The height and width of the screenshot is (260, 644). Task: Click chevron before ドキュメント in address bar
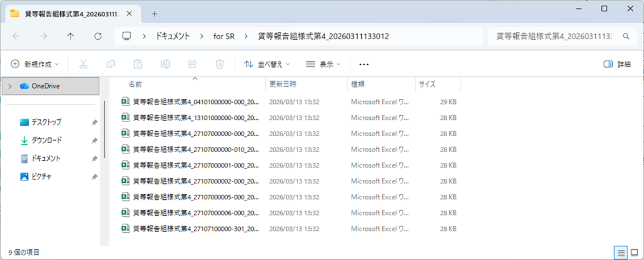(144, 36)
